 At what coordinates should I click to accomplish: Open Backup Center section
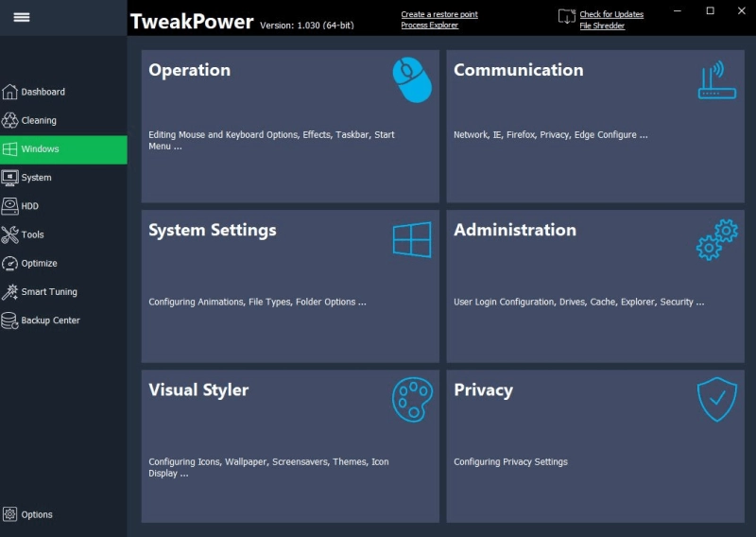[x=63, y=320]
